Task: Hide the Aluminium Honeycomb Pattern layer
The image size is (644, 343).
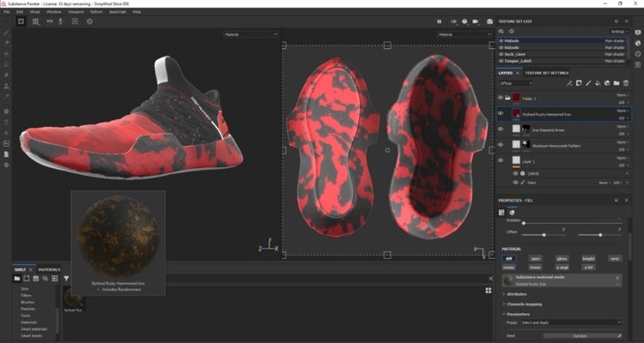Action: tap(501, 144)
